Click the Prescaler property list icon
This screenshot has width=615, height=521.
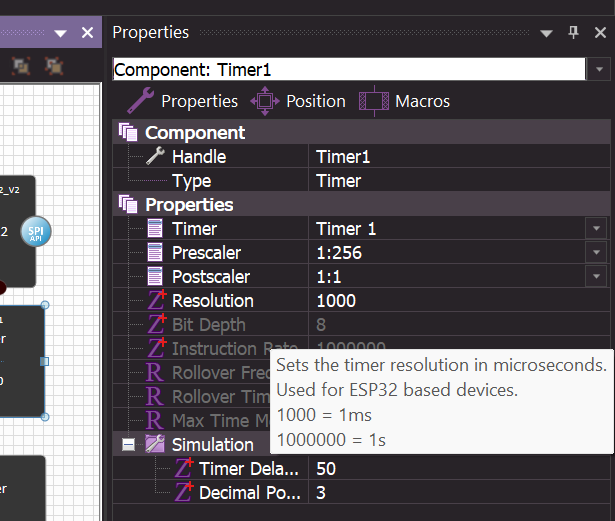[155, 253]
